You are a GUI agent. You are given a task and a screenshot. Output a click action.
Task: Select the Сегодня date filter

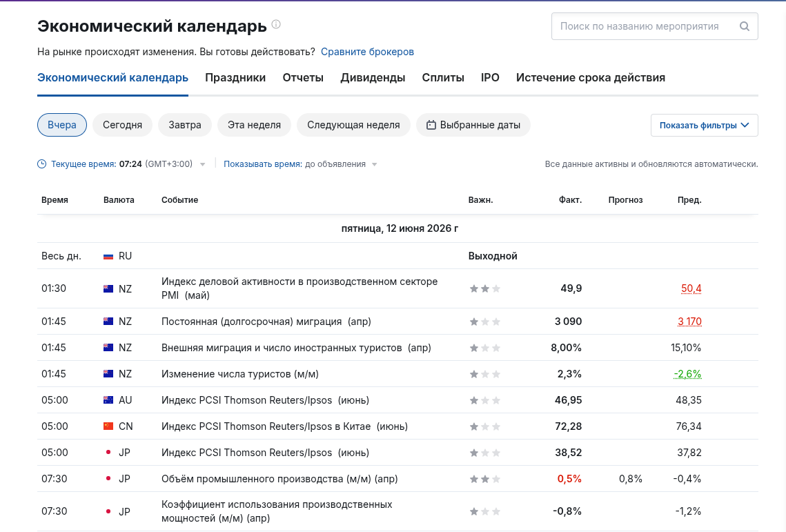coord(122,125)
